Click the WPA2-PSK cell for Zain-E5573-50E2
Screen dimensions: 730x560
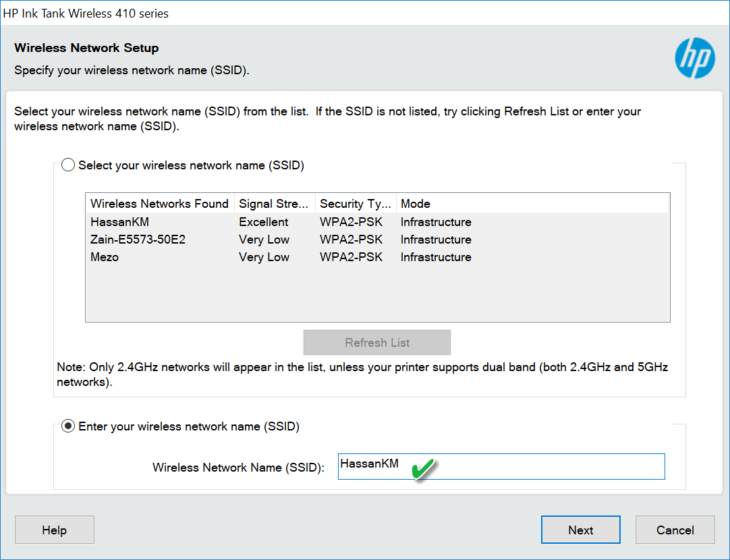[351, 240]
